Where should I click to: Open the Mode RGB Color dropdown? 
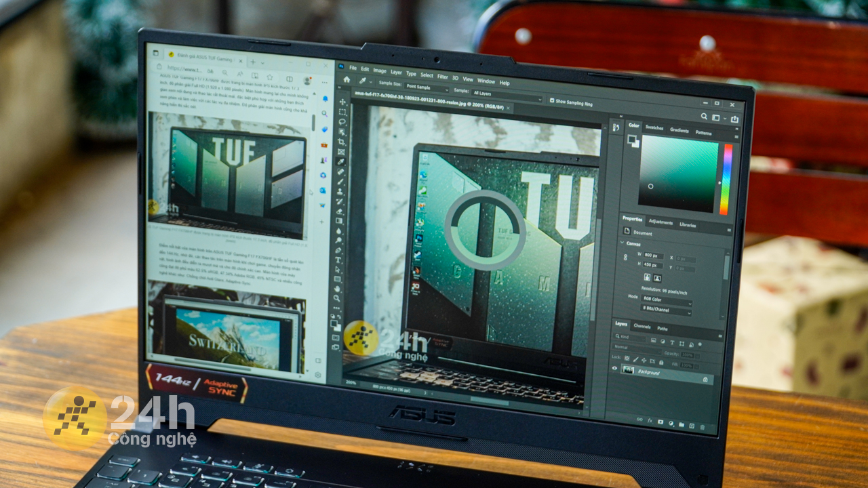tap(667, 300)
